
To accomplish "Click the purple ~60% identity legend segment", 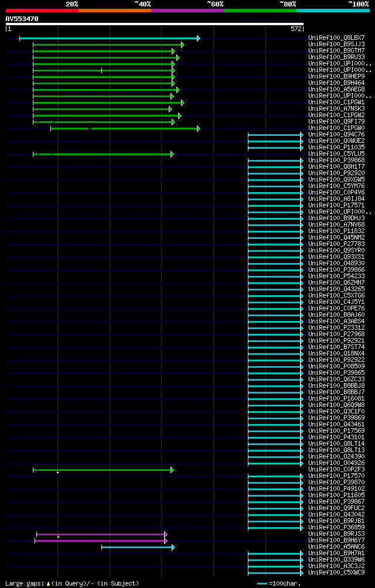I will (x=187, y=11).
